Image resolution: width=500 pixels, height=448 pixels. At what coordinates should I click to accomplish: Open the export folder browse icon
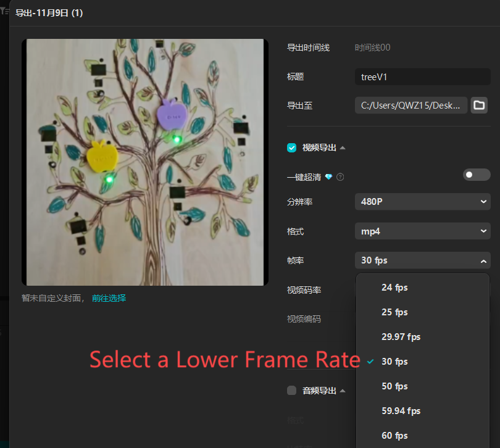(x=479, y=106)
